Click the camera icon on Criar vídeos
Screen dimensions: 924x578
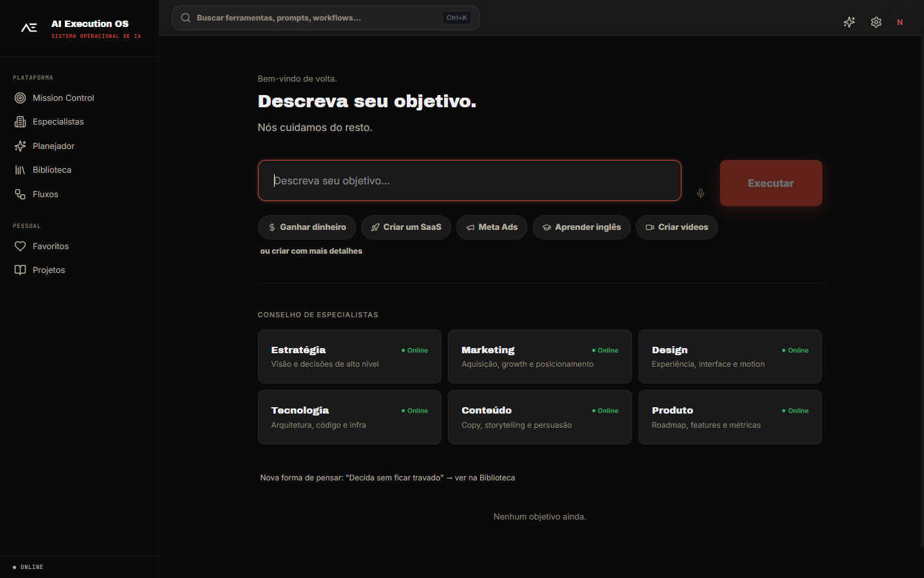click(x=650, y=227)
